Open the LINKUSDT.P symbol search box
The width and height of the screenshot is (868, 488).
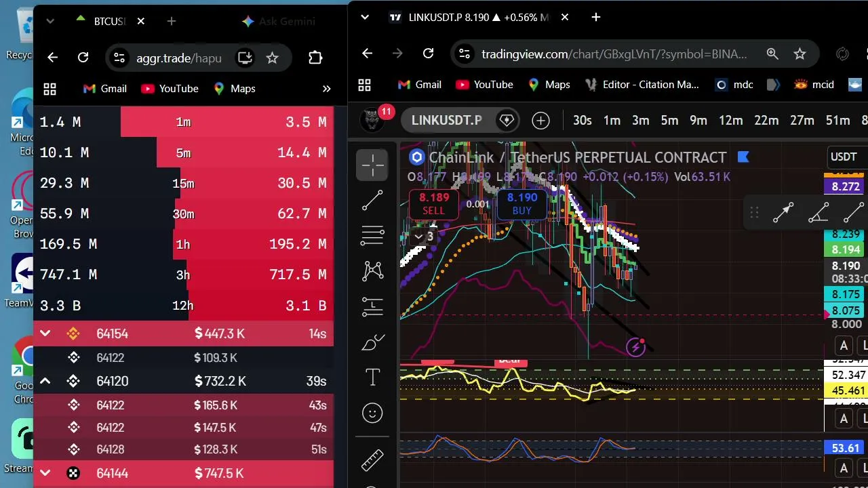446,121
